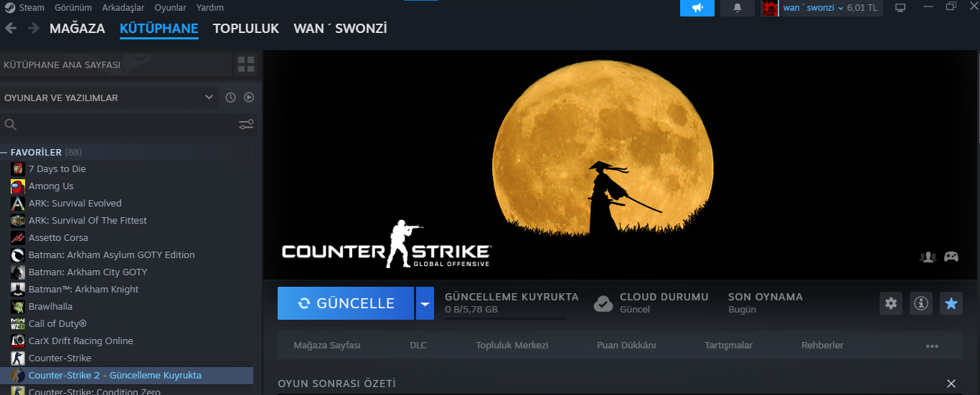Click the download progress bar
This screenshot has width=980, height=395.
(x=505, y=318)
